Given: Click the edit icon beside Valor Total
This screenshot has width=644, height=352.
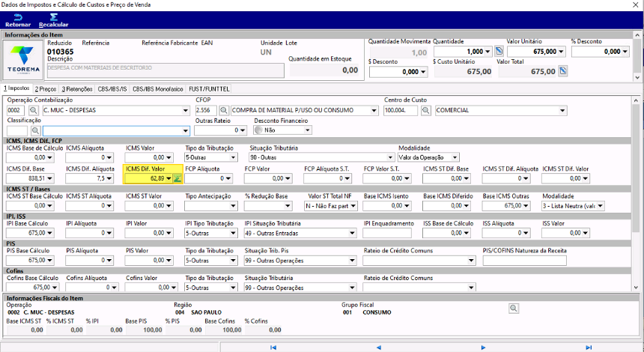Looking at the screenshot, I should 563,71.
